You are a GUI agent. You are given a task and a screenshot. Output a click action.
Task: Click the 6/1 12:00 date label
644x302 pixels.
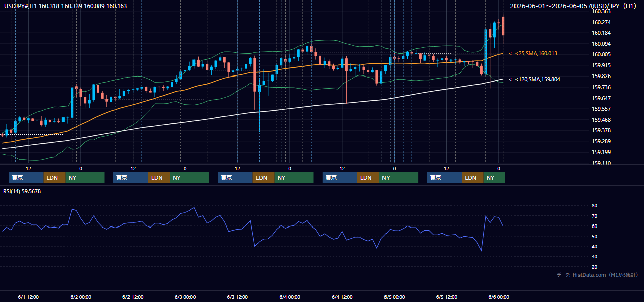click(28, 297)
